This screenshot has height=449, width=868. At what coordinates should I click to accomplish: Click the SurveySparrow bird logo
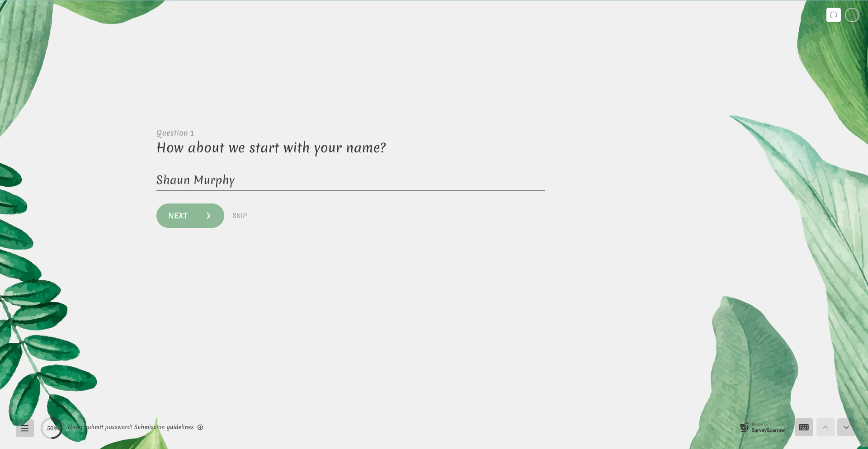coord(744,427)
